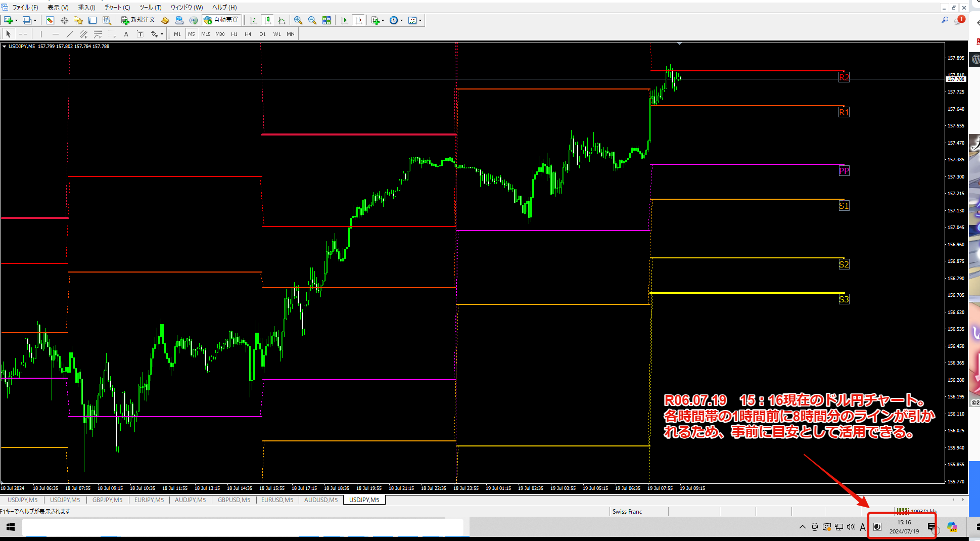This screenshot has height=541, width=980.
Task: Select the crosshair tool
Action: [x=23, y=34]
